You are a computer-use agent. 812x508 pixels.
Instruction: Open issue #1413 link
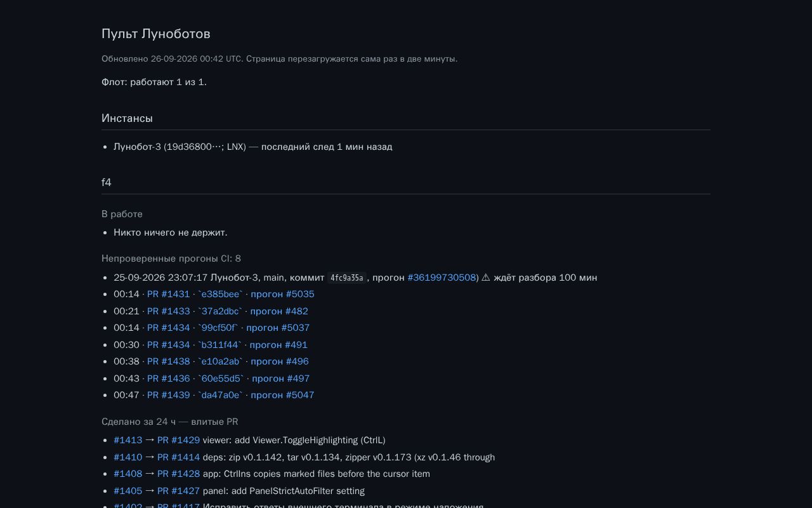point(128,440)
